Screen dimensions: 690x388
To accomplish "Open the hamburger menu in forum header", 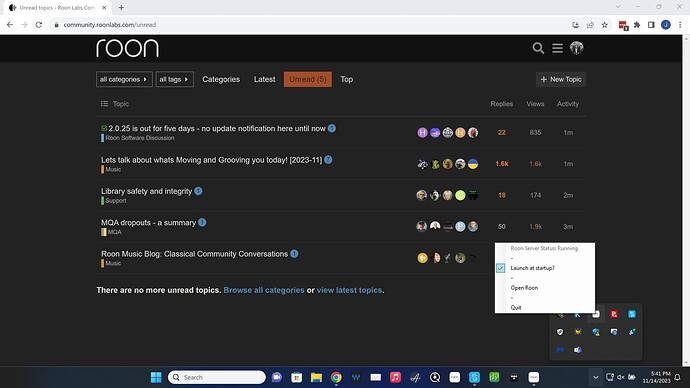I will pyautogui.click(x=557, y=48).
